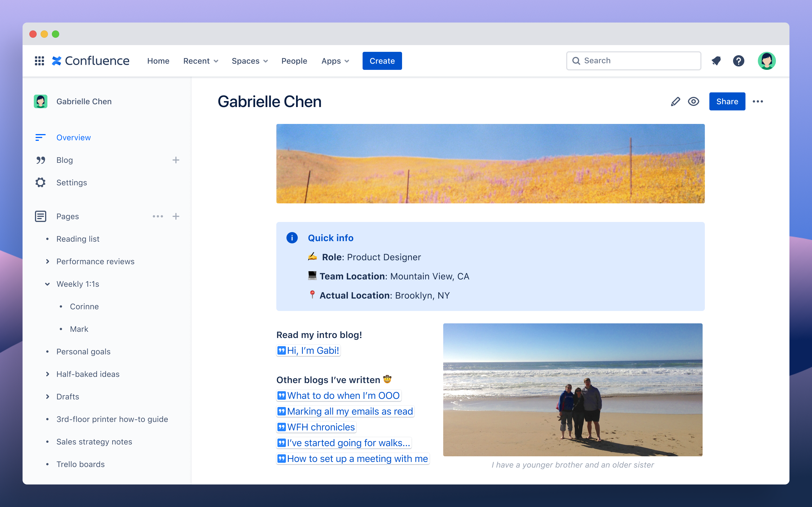Open the Blog section in the sidebar
This screenshot has height=507, width=812.
tap(64, 160)
